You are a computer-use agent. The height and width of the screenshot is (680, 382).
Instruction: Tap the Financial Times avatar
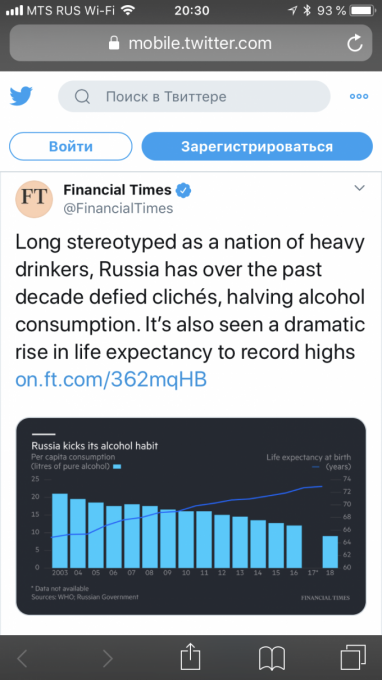[x=34, y=199]
